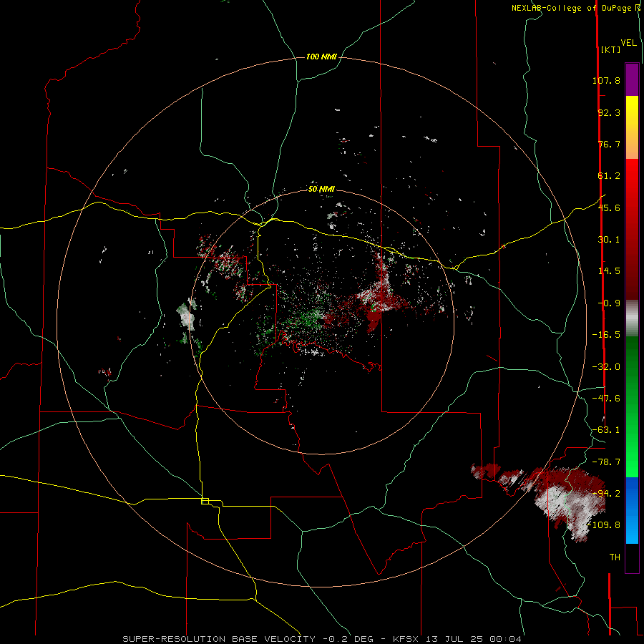Screen dimensions: 644x644
Task: Select the 30.1 legend value
Action: pyautogui.click(x=609, y=240)
